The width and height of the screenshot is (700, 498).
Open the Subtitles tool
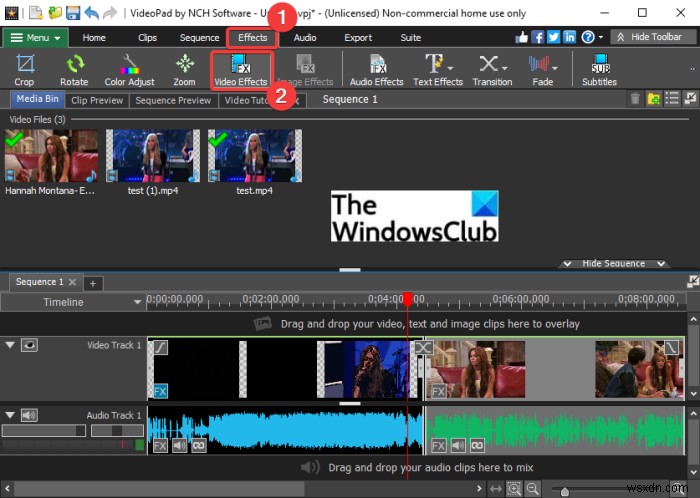tap(600, 70)
